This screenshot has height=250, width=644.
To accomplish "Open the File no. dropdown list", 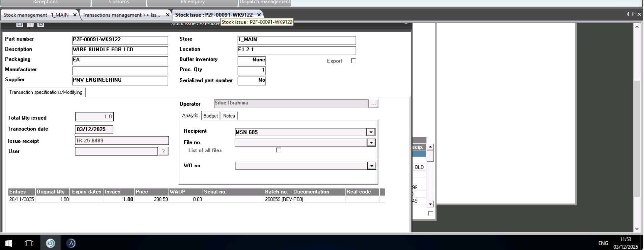I will click(371, 143).
